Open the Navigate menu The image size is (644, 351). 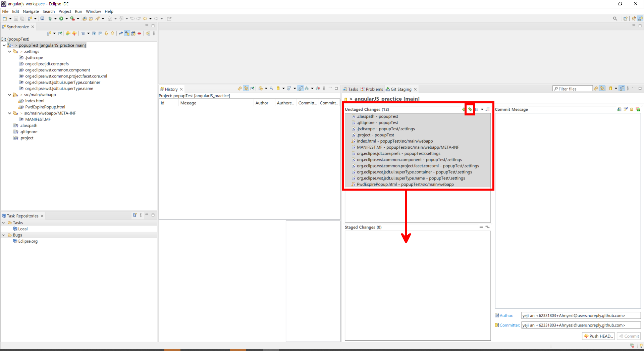click(31, 11)
